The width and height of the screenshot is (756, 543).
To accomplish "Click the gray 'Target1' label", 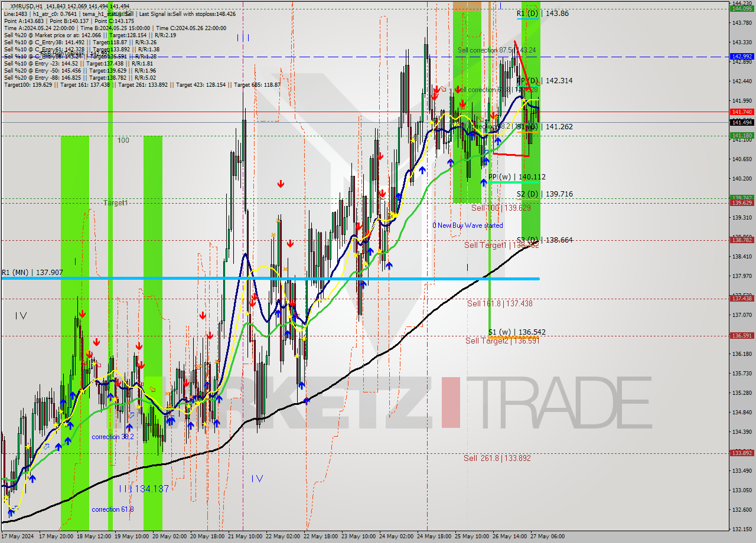I will (115, 202).
